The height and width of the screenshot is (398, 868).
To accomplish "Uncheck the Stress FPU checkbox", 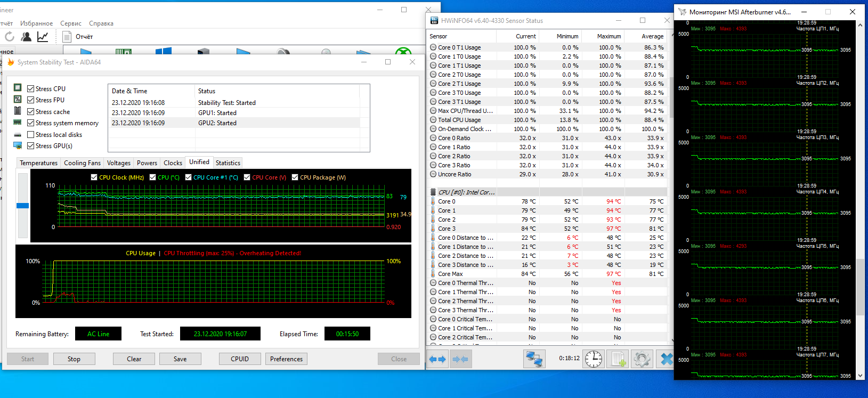I will 31,100.
